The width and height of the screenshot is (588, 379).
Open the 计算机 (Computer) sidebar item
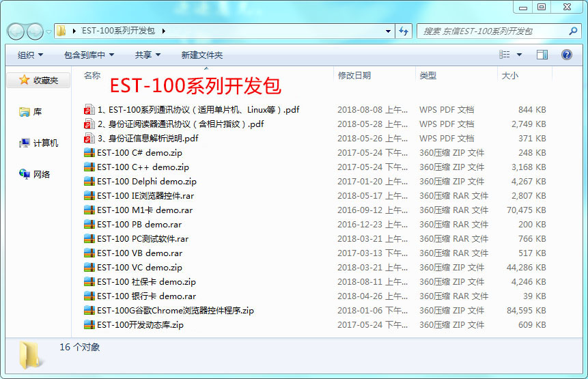click(x=39, y=143)
